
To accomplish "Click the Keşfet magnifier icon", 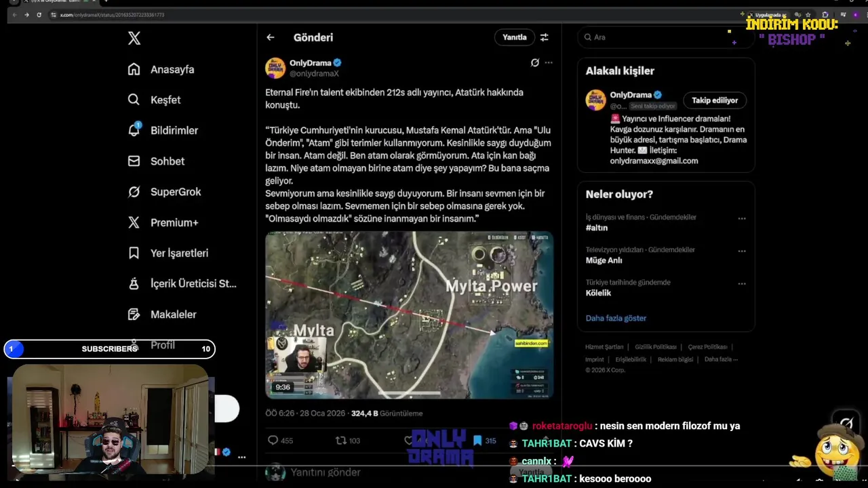I will [x=134, y=100].
